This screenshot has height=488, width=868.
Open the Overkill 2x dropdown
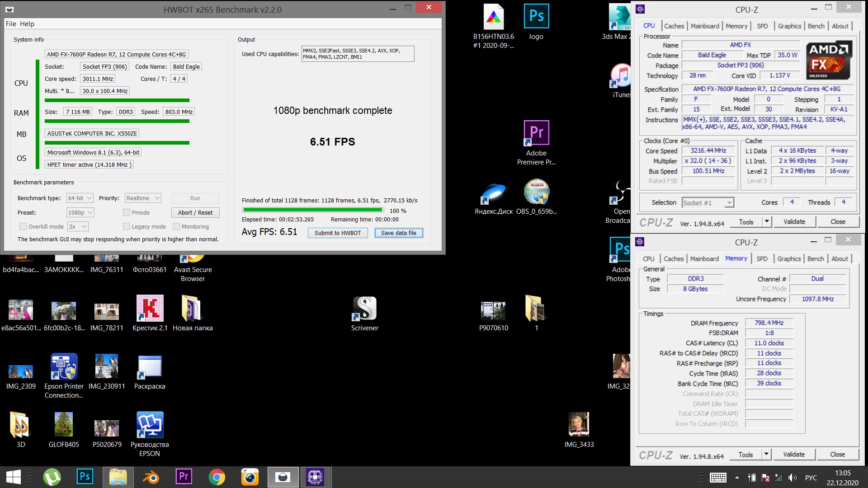78,226
